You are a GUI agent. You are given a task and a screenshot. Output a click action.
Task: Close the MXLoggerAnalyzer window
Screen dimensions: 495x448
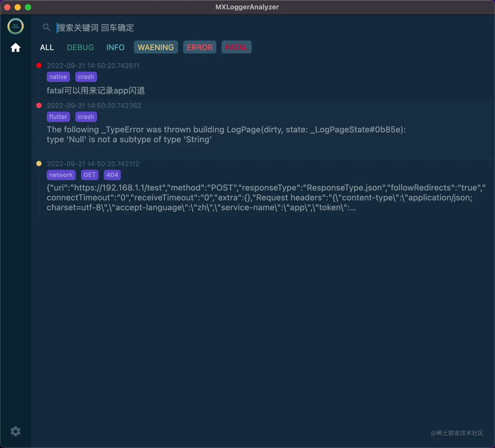(x=7, y=7)
